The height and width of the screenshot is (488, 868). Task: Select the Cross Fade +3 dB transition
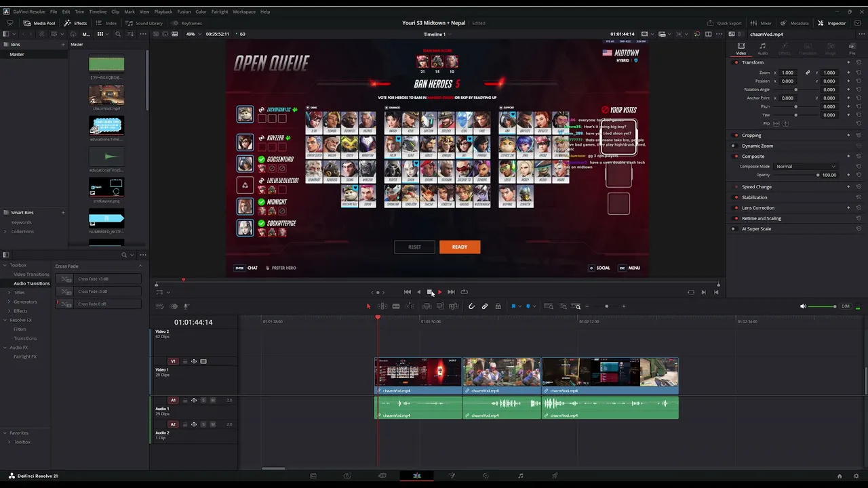(99, 279)
